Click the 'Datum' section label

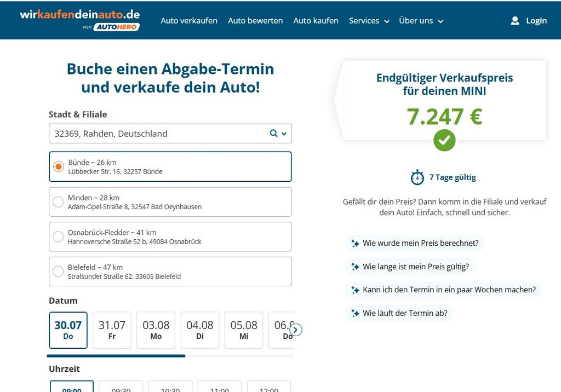tap(63, 301)
